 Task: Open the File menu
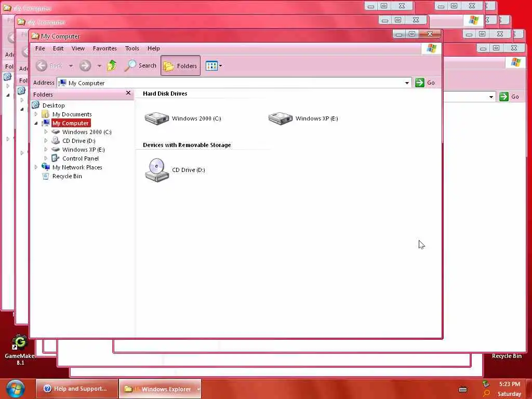[40, 48]
